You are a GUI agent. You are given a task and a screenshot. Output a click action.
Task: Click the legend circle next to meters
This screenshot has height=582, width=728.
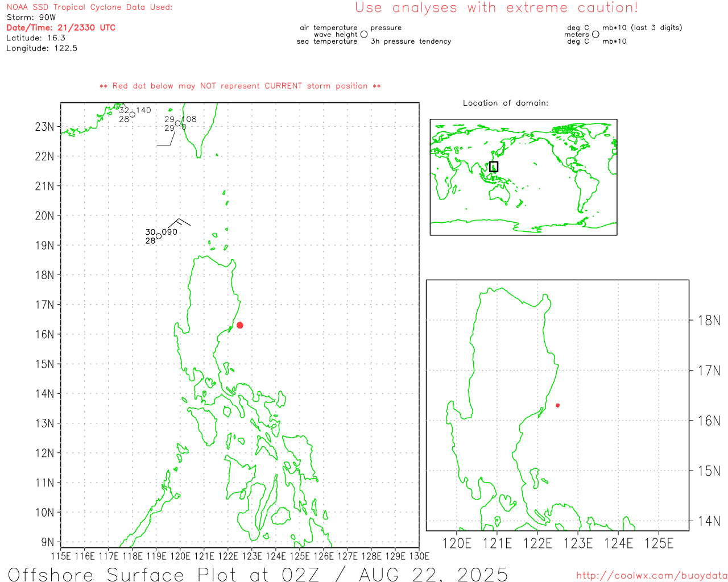tap(595, 34)
